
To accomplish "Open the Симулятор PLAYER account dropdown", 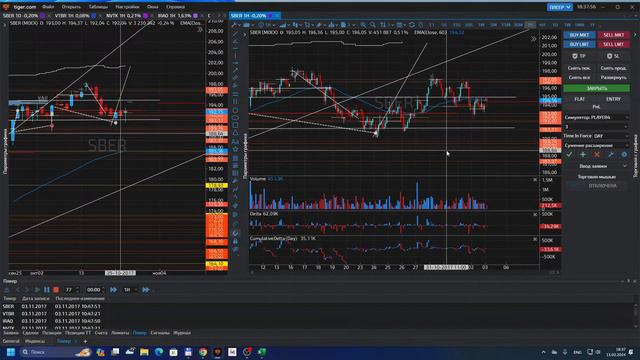I will click(x=596, y=118).
